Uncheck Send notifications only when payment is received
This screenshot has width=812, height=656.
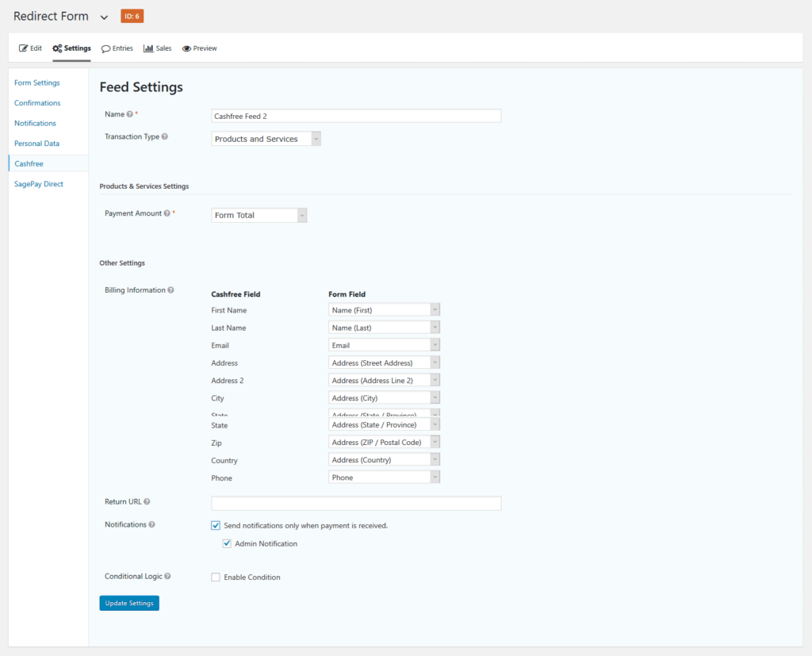tap(216, 525)
